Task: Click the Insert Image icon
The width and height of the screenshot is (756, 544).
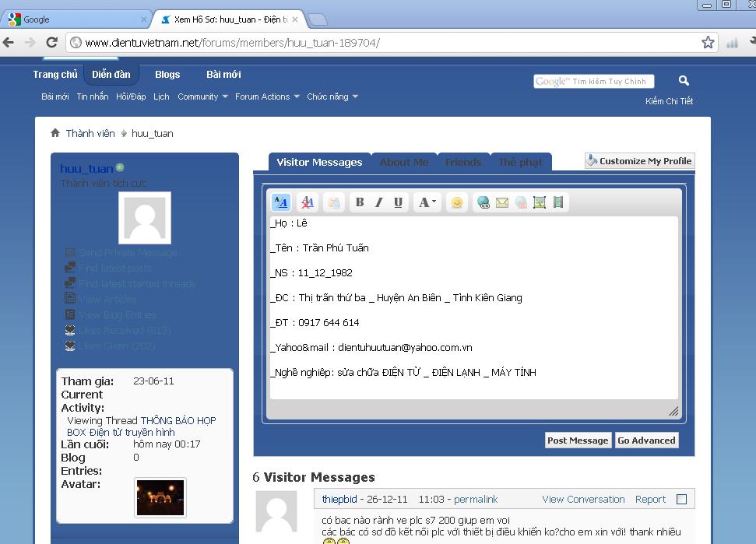Action: (540, 202)
